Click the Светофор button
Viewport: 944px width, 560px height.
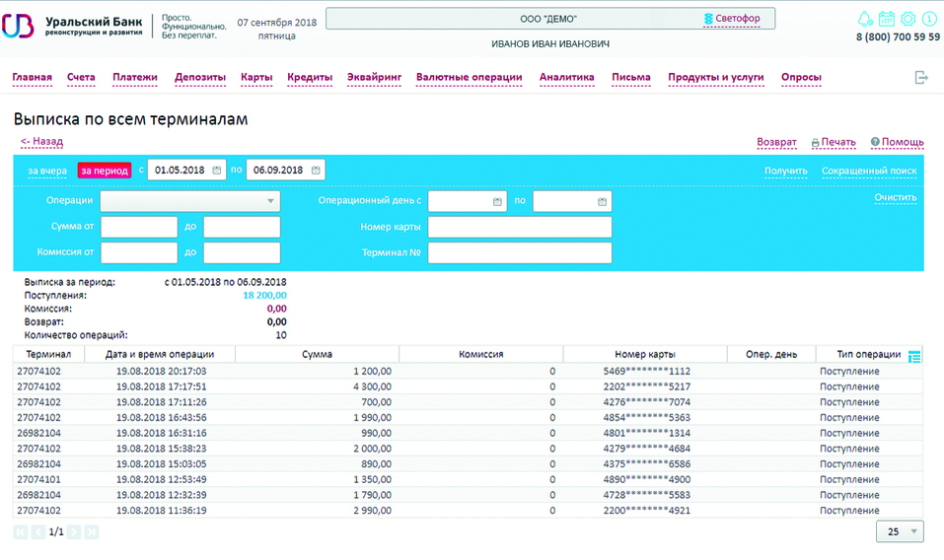coord(738,19)
